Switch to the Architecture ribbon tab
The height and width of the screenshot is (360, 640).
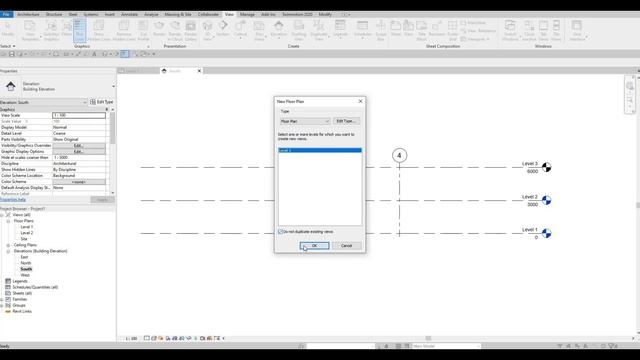(x=28, y=14)
